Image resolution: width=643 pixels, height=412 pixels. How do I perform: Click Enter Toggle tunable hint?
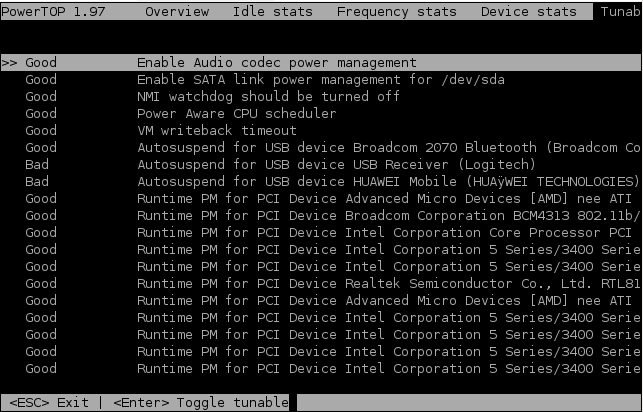[201, 403]
